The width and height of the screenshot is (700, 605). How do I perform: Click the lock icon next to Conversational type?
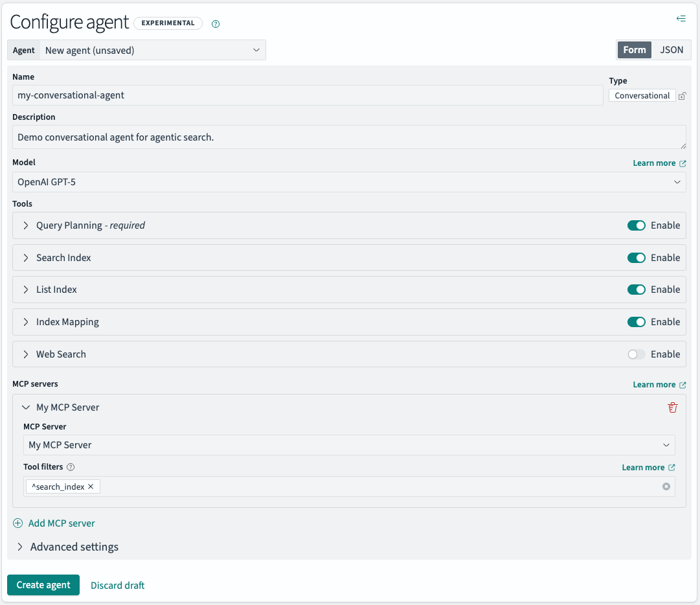click(682, 95)
